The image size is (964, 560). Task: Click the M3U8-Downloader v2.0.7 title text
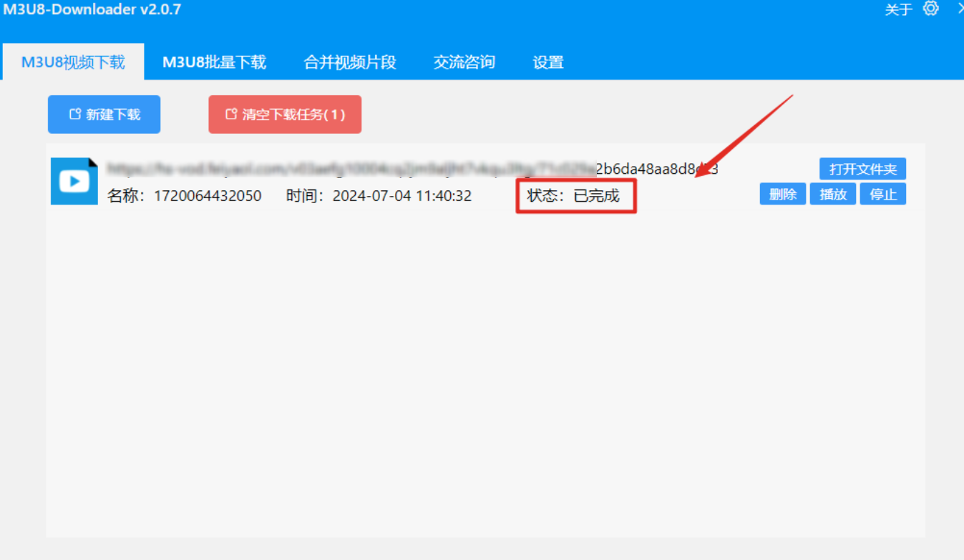click(x=92, y=9)
